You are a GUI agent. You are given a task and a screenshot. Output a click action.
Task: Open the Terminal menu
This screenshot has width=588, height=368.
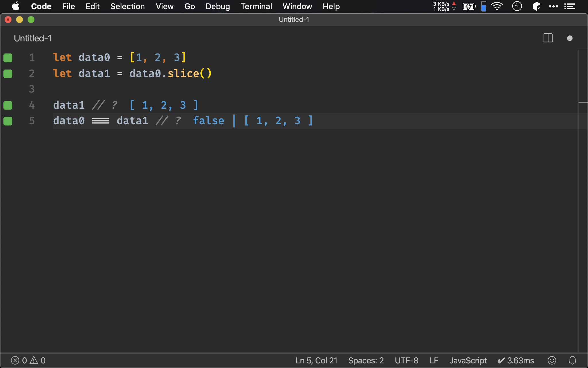[256, 6]
